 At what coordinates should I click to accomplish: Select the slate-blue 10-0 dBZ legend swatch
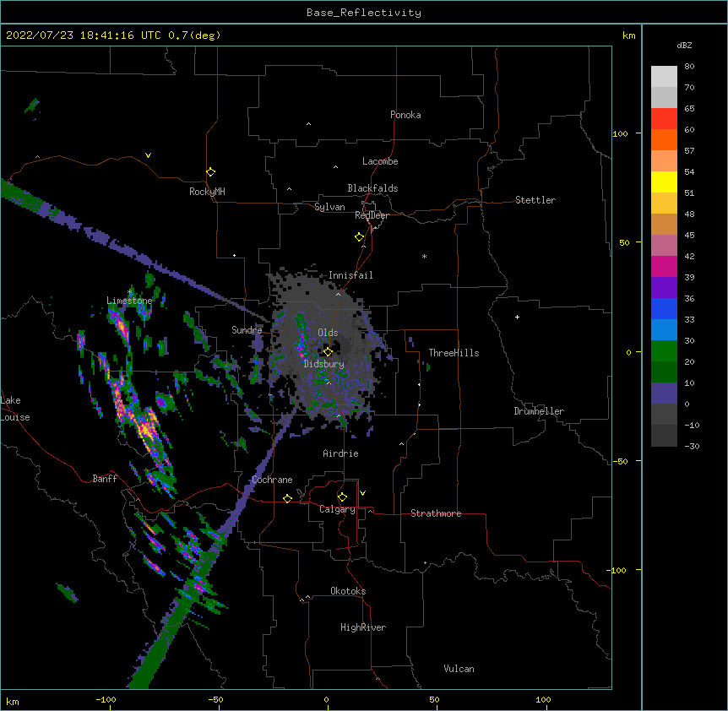coord(664,393)
